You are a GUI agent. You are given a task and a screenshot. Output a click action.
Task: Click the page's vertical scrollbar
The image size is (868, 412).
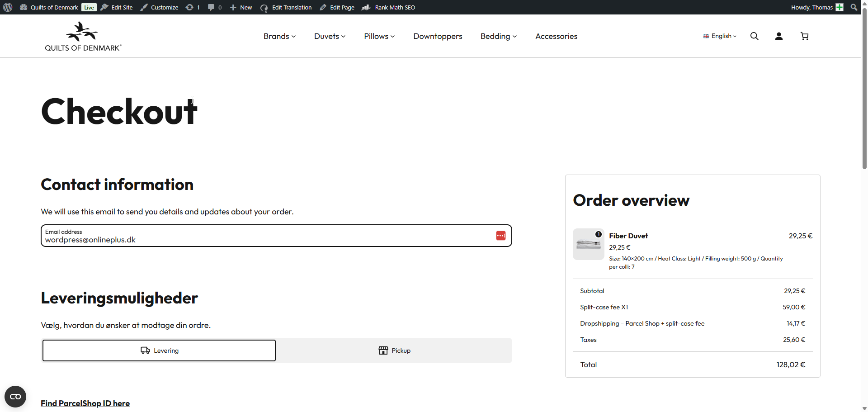point(864,90)
